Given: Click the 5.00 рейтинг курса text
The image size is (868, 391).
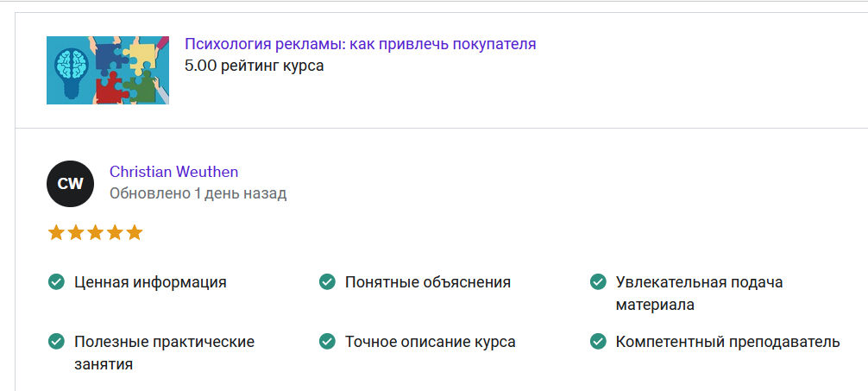Looking at the screenshot, I should pyautogui.click(x=254, y=66).
